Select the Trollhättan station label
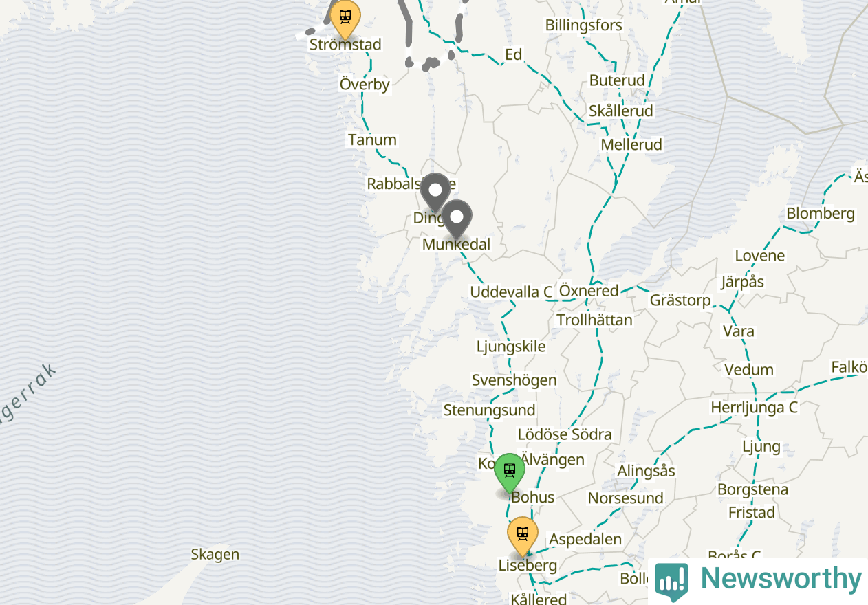Screen dimensions: 868x605 [x=594, y=320]
